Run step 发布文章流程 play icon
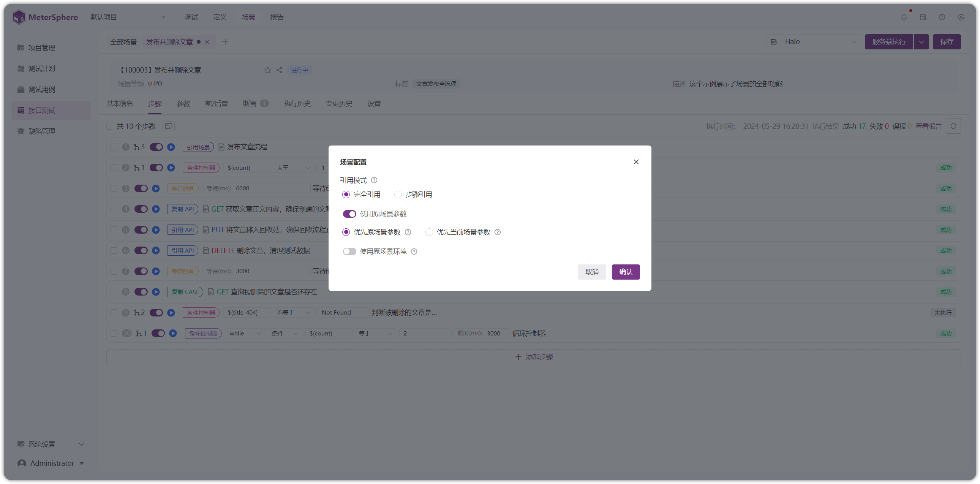This screenshot has height=484, width=980. pyautogui.click(x=171, y=147)
